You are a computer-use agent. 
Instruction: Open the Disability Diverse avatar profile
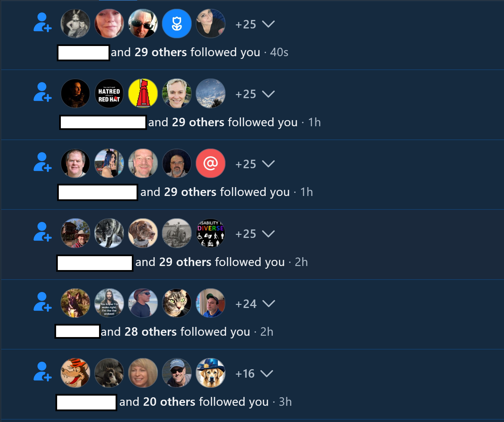(211, 233)
